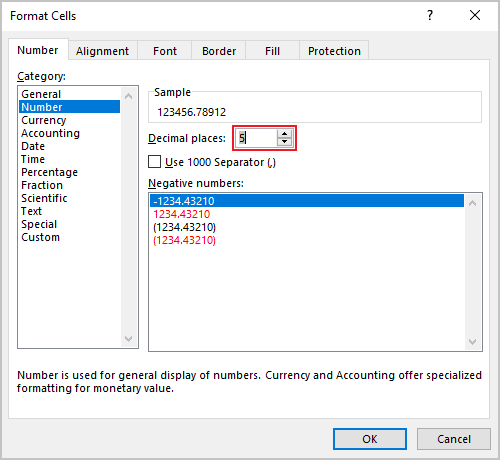500x460 pixels.
Task: Select red 1234.43210 negative format
Action: click(307, 214)
